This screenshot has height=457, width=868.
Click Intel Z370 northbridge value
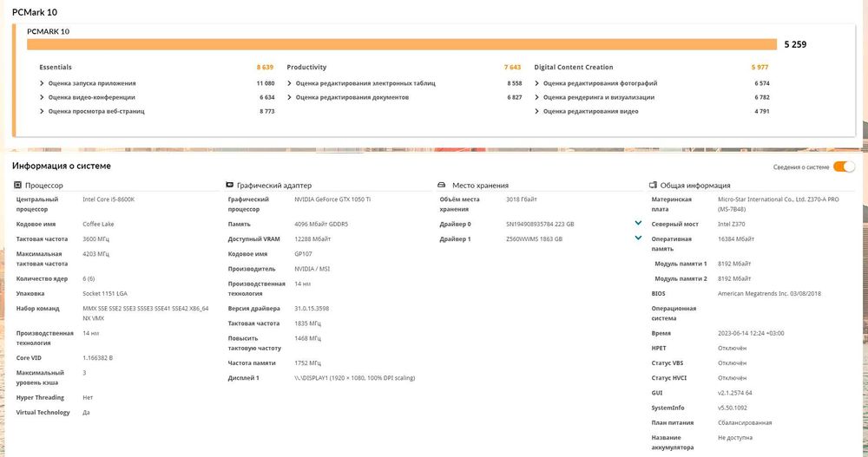731,224
